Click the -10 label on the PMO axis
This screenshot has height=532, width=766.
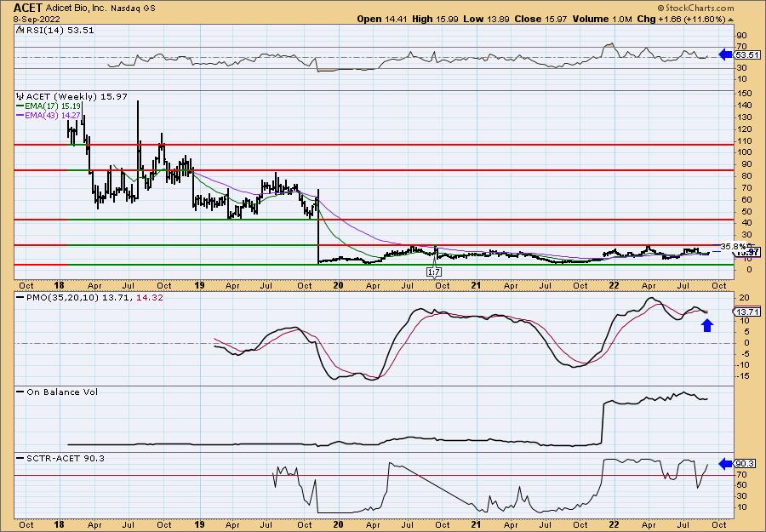744,365
